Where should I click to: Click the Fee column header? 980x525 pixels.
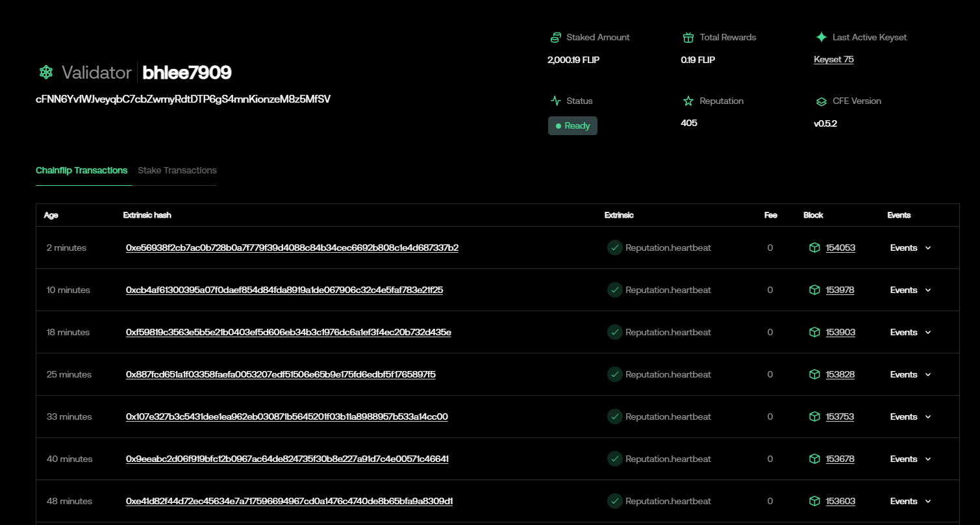pos(771,215)
